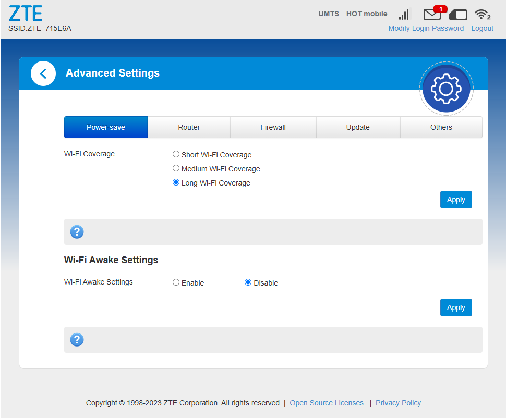Viewport: 506px width, 420px height.
Task: Enable Wi-Fi Awake Settings
Action: coord(176,282)
